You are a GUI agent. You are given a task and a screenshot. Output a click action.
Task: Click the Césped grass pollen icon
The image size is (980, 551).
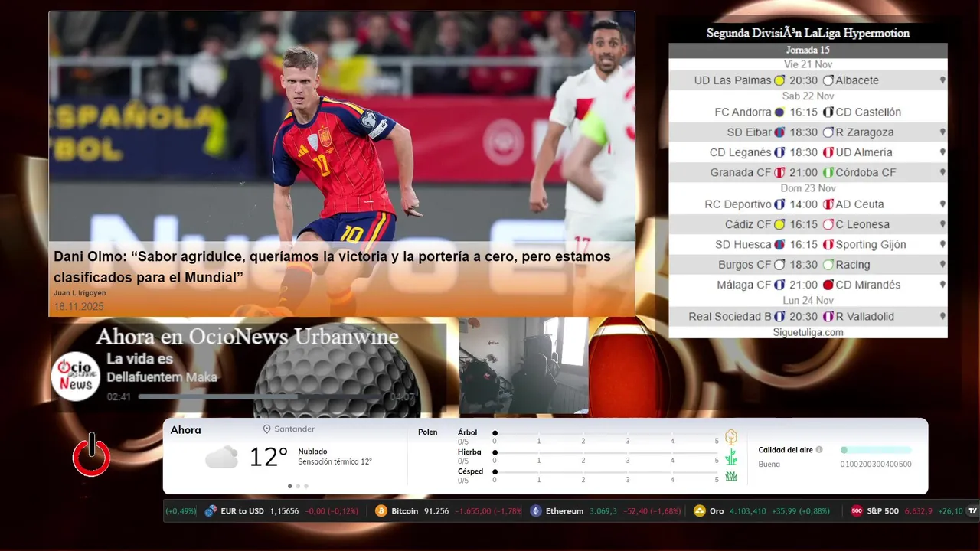[731, 476]
